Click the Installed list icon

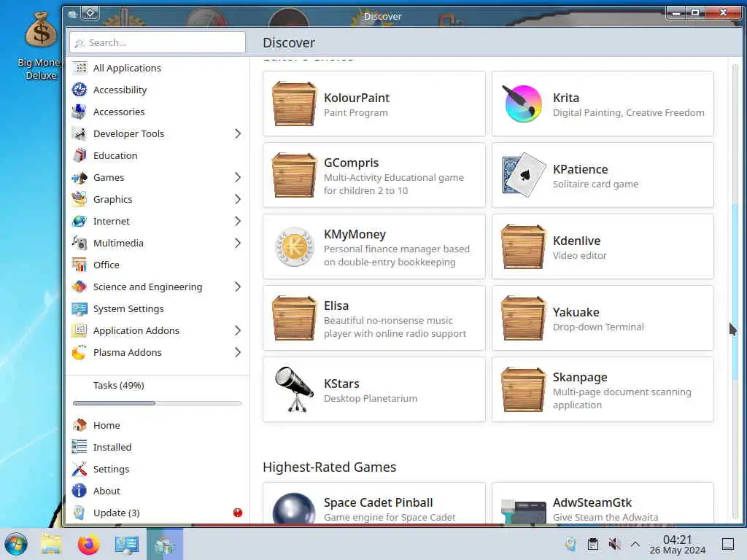80,447
